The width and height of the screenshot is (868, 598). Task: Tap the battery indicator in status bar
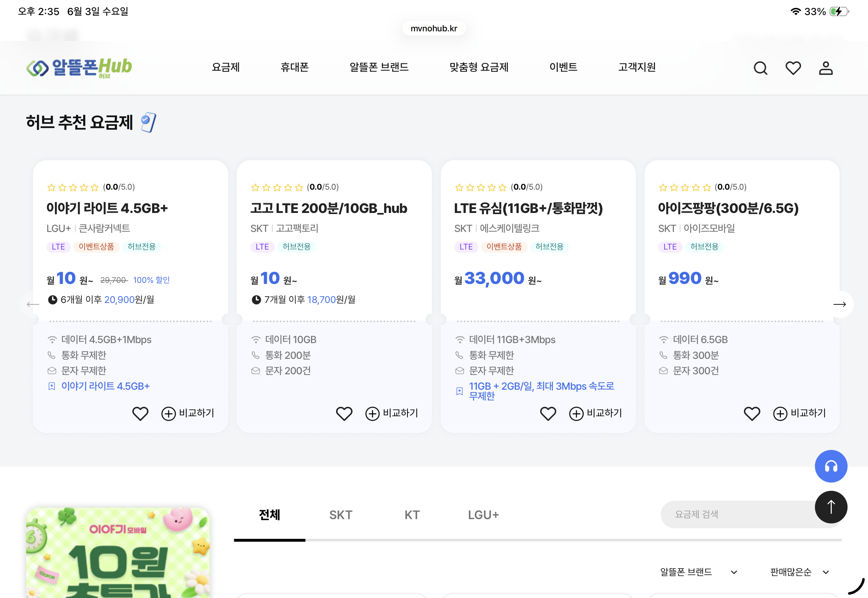pos(839,11)
